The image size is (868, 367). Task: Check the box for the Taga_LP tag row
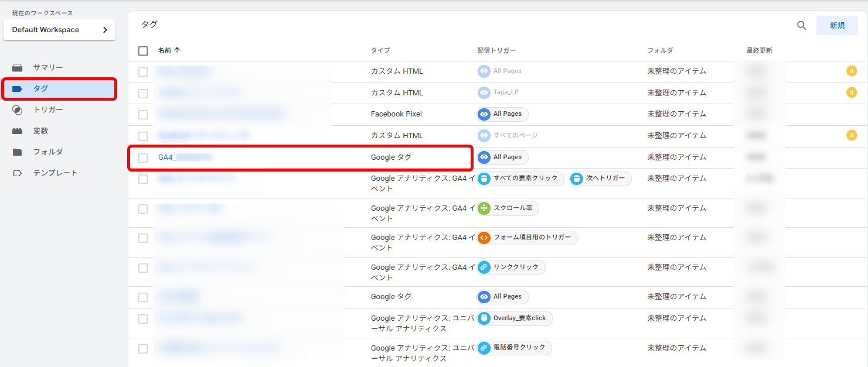click(143, 93)
